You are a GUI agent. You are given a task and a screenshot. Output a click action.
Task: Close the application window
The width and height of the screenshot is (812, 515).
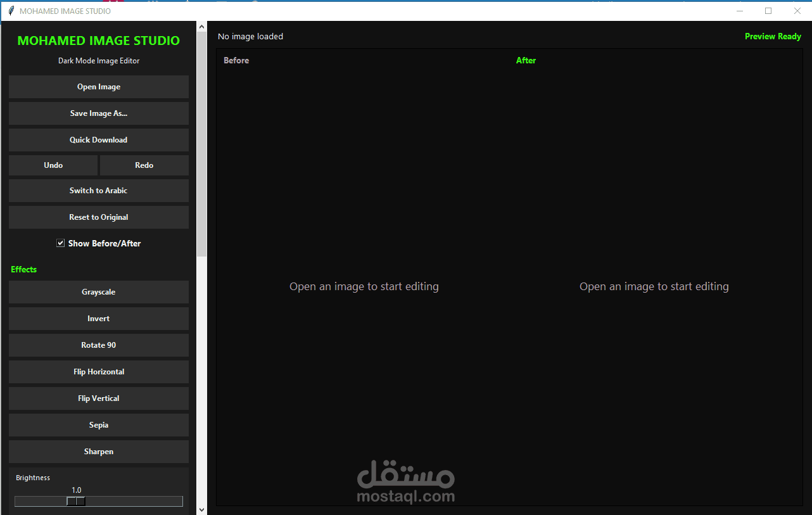pyautogui.click(x=797, y=11)
